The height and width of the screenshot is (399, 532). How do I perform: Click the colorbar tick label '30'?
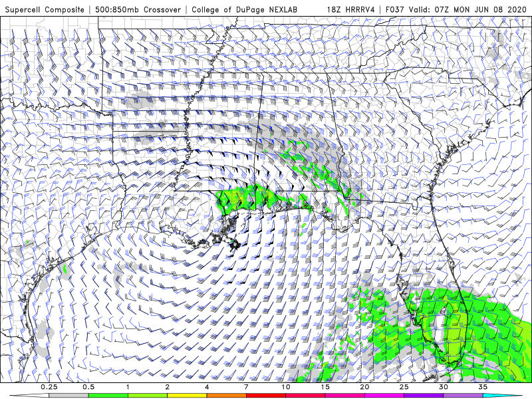click(x=444, y=387)
